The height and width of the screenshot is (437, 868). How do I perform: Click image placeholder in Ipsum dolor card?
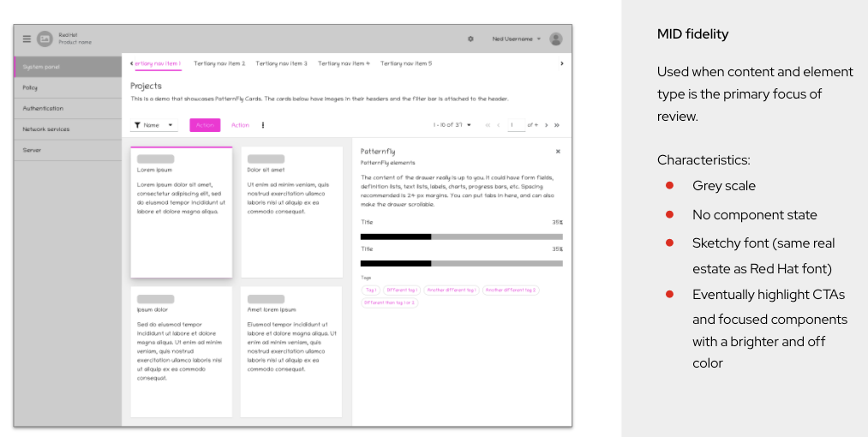[156, 299]
